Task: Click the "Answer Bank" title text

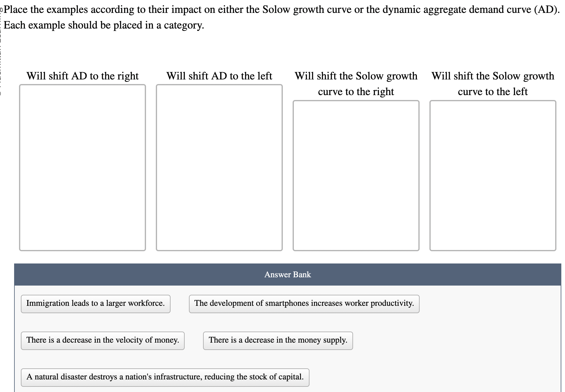Action: coord(288,275)
